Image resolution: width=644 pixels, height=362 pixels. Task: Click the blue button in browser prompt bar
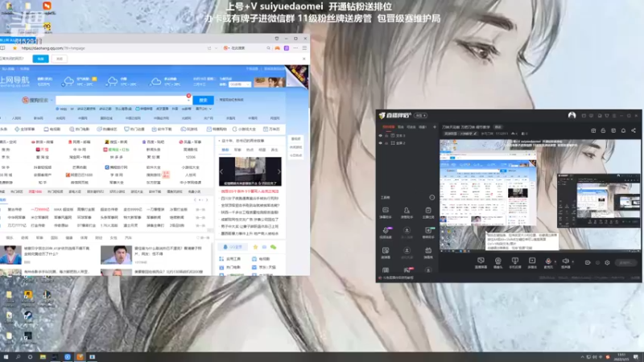(x=40, y=59)
